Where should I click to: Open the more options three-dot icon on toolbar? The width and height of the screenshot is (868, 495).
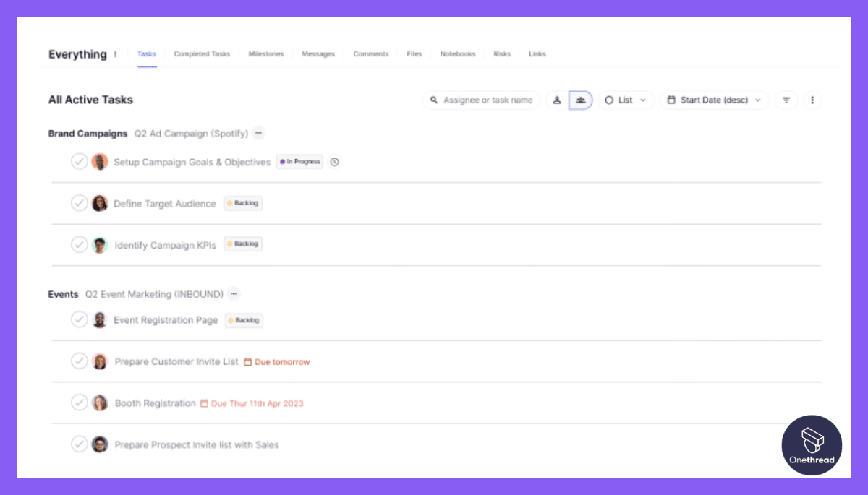tap(812, 100)
